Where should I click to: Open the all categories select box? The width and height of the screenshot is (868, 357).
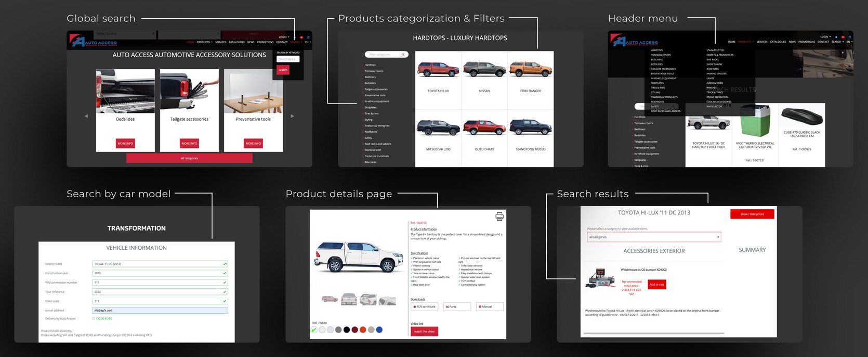[x=654, y=237]
